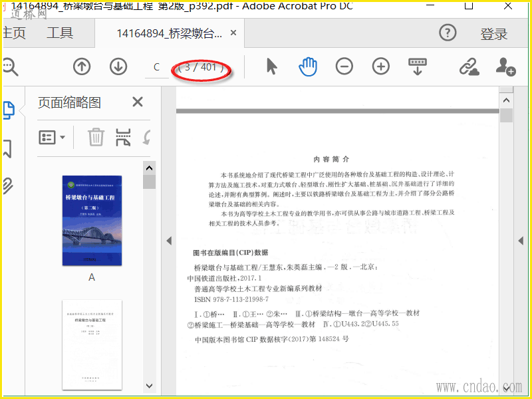Select the 14164894_桥梁墩台 document tab
This screenshot has width=532, height=399.
[x=170, y=33]
